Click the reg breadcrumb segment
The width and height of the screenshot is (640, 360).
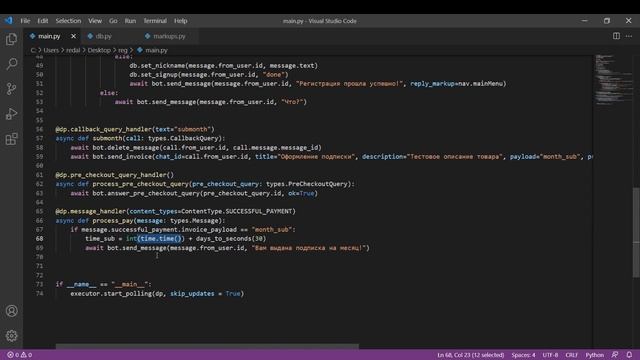123,50
